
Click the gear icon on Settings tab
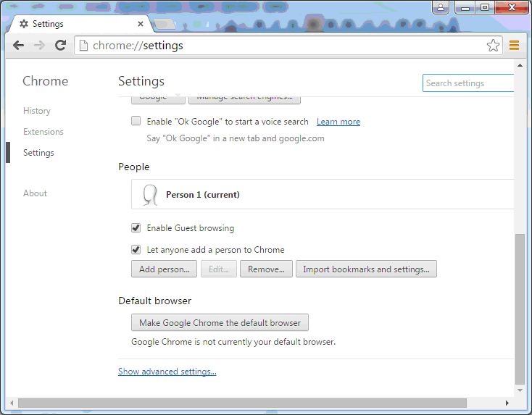24,24
